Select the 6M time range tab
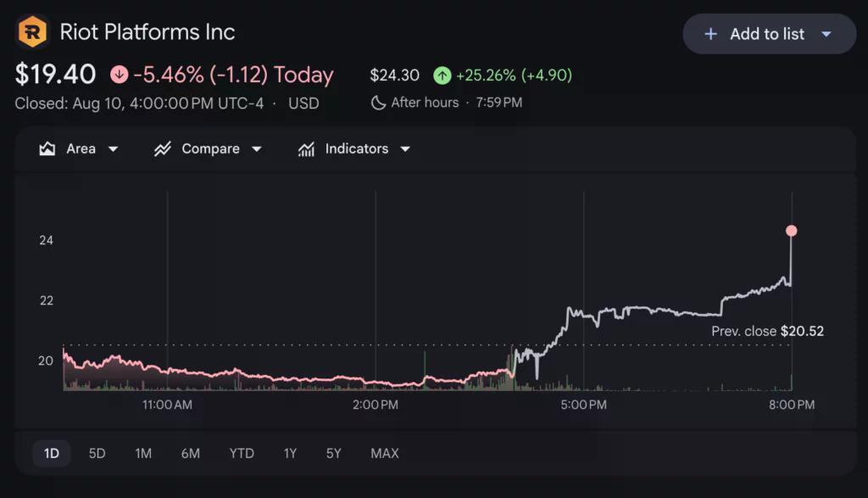The width and height of the screenshot is (868, 498). pyautogui.click(x=191, y=453)
